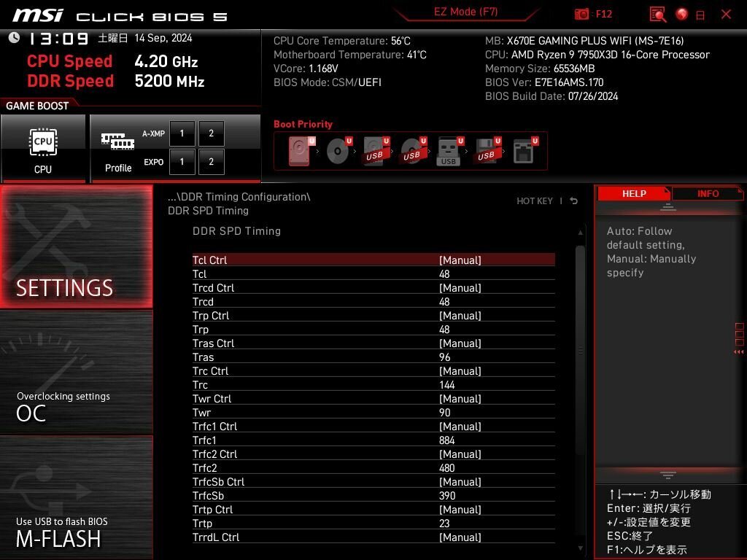747x560 pixels.
Task: Open the language globe icon
Action: tap(682, 14)
